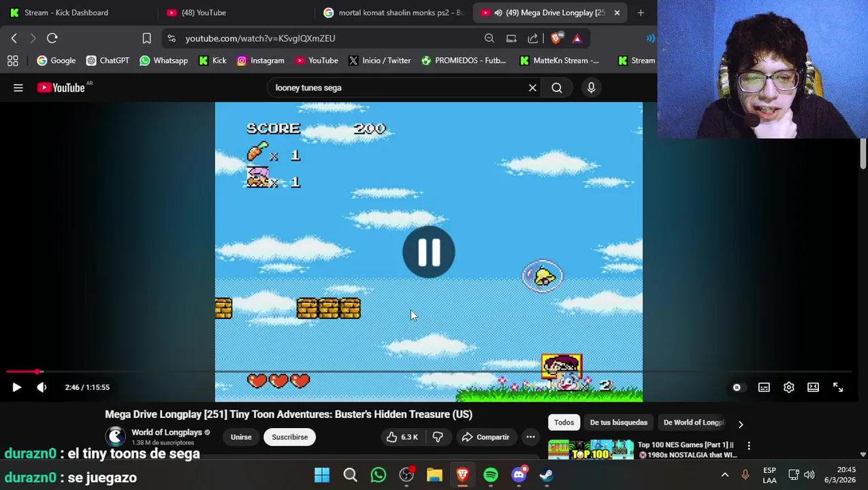
Task: Like the video with 6.3 K likes
Action: tap(402, 437)
